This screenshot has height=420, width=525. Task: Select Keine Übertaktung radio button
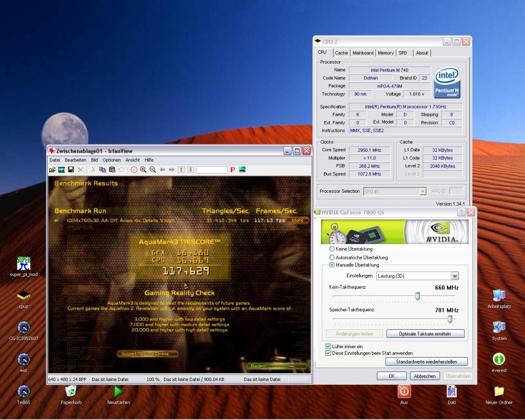tap(332, 249)
